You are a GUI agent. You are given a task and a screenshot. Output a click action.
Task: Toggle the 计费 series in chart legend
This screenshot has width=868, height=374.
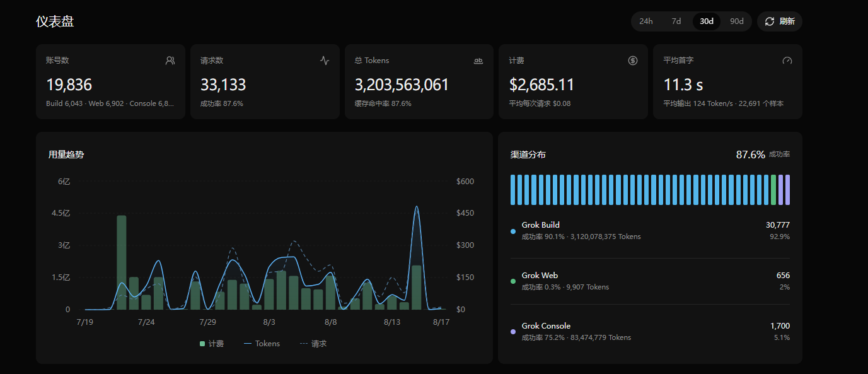(x=211, y=344)
